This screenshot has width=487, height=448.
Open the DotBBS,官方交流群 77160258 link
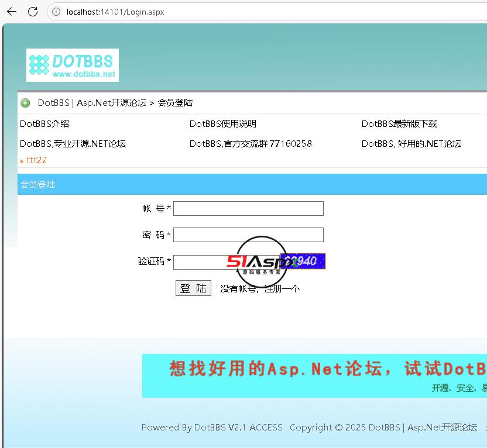(251, 144)
